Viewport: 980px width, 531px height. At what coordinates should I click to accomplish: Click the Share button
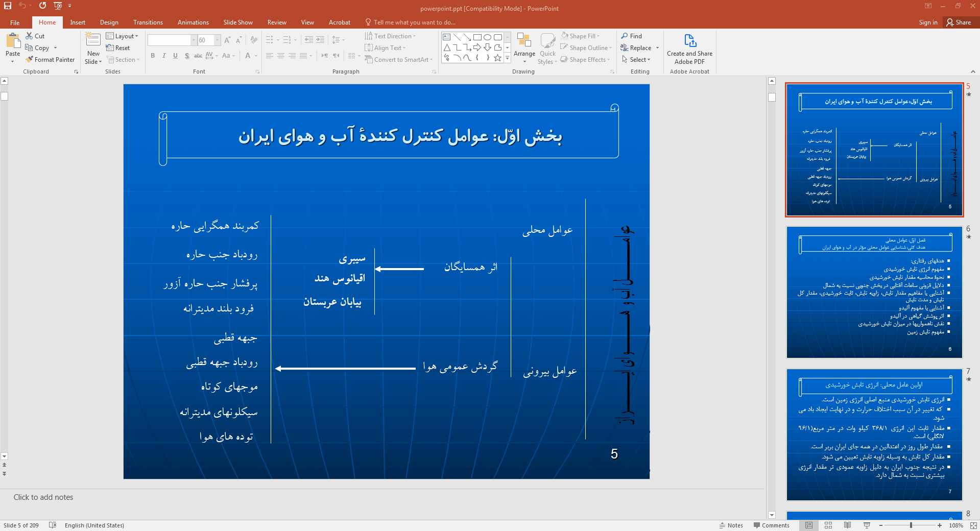tap(959, 22)
